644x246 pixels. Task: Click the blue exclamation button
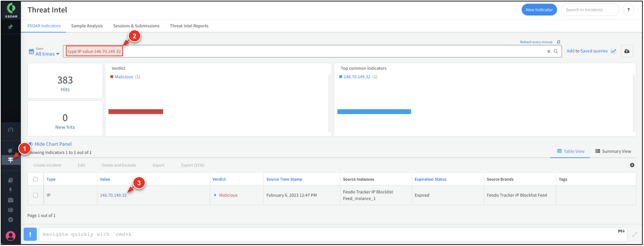30,234
